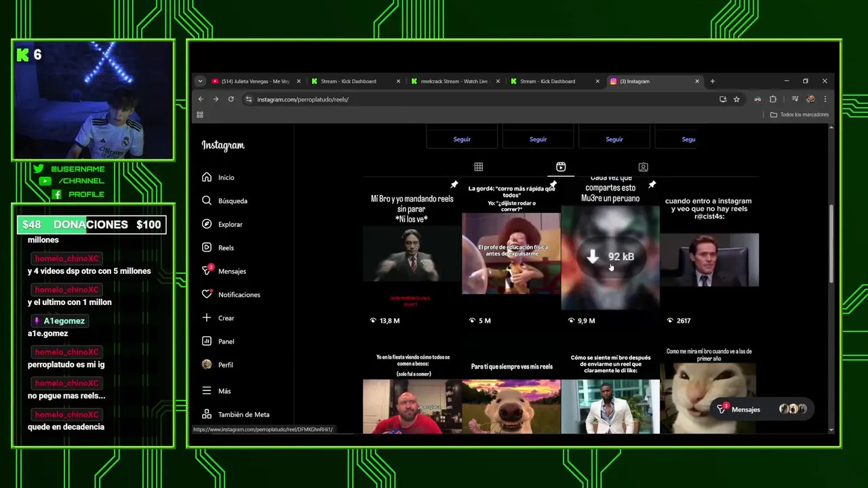This screenshot has width=868, height=488.
Task: Switch to profile Reels tab icon
Action: tap(561, 167)
